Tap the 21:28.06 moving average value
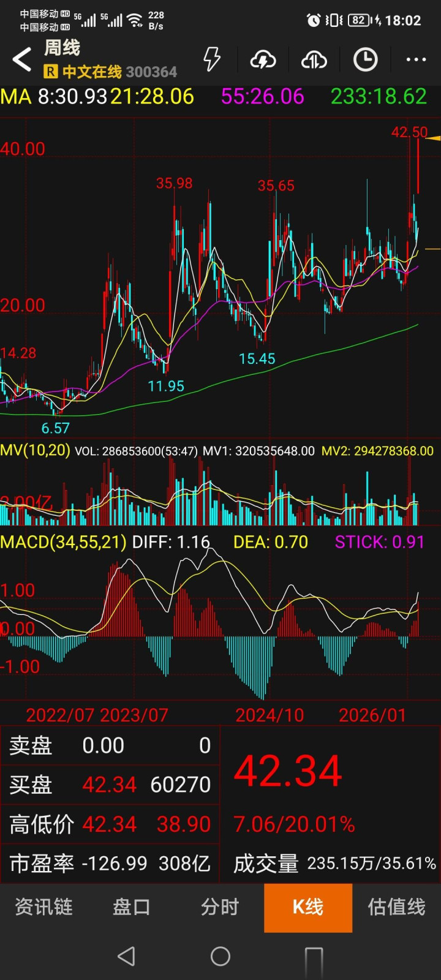Screen dimensions: 441x980 pyautogui.click(x=152, y=97)
